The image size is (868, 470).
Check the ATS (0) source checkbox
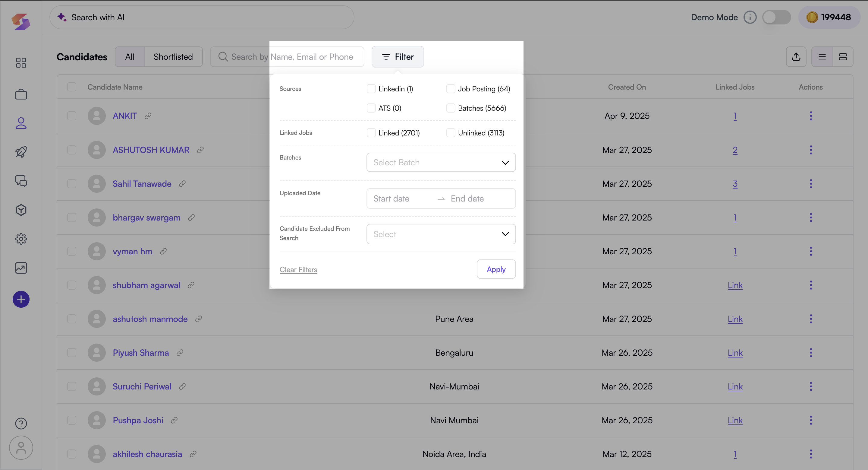(x=371, y=108)
